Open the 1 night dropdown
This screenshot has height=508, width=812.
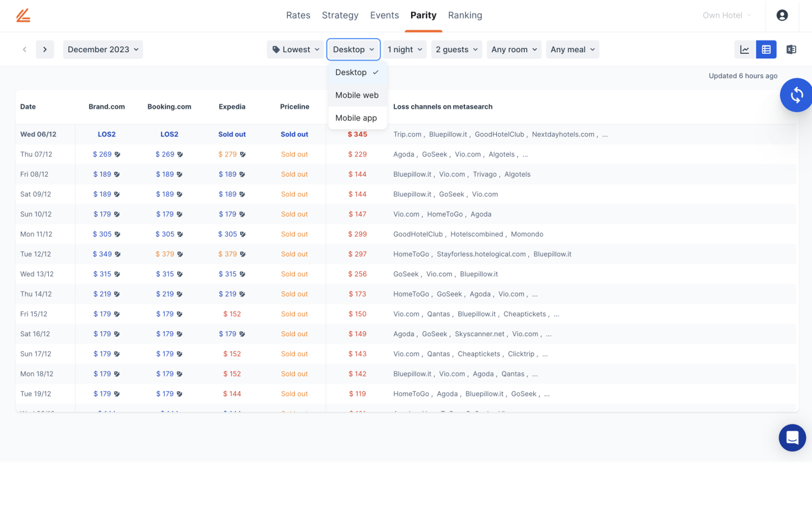point(405,49)
